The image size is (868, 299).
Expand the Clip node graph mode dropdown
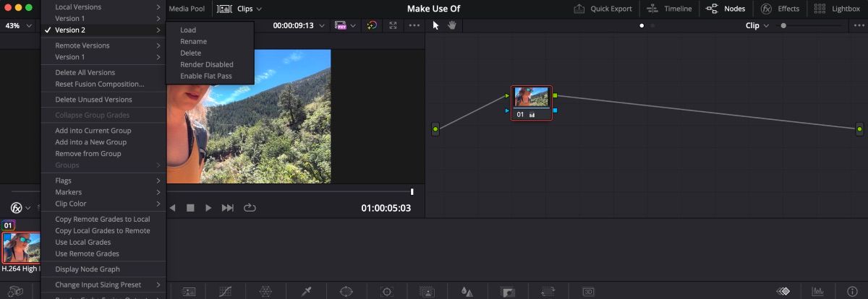pos(757,25)
